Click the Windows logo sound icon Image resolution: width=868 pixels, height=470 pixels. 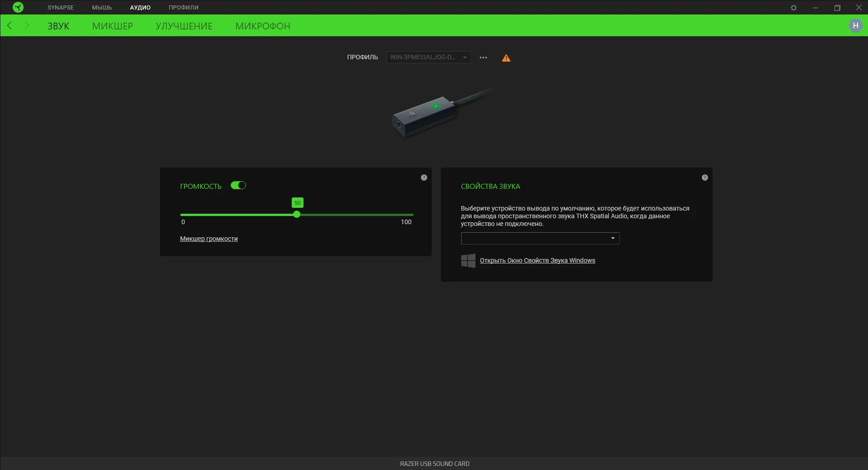(x=468, y=260)
